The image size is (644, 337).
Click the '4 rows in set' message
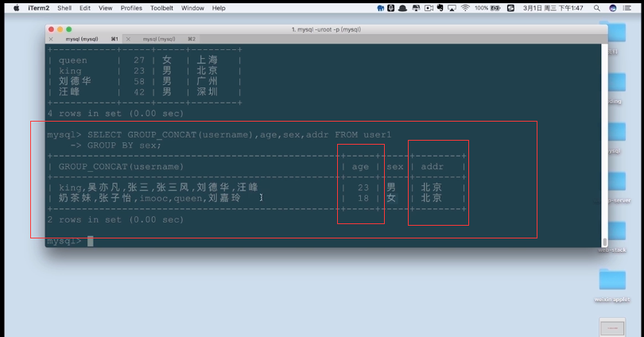[115, 114]
